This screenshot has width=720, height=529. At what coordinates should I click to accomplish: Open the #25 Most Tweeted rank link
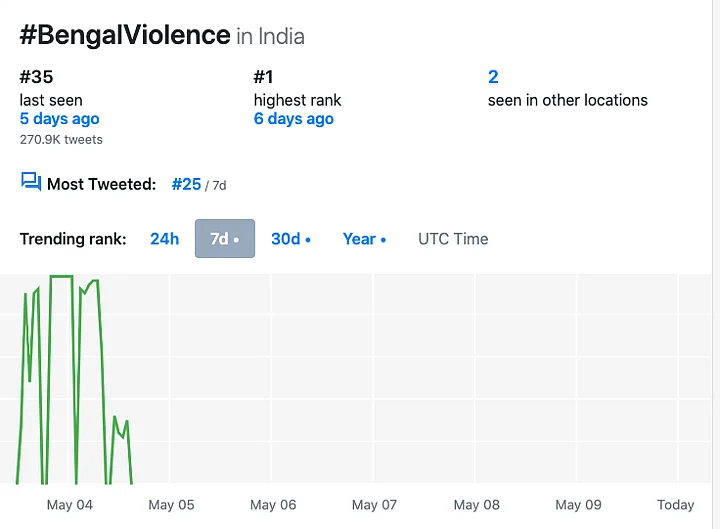click(186, 184)
